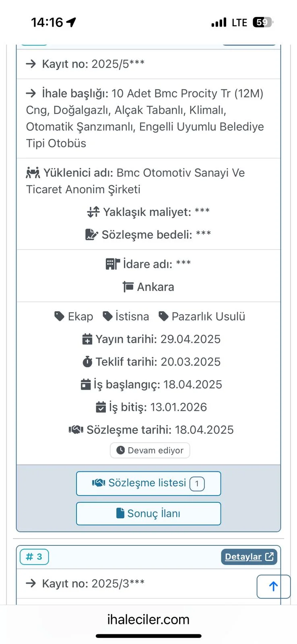The image size is (297, 644).
Task: Tap the calendar-check icon beside İş bitiş
Action: 101,407
